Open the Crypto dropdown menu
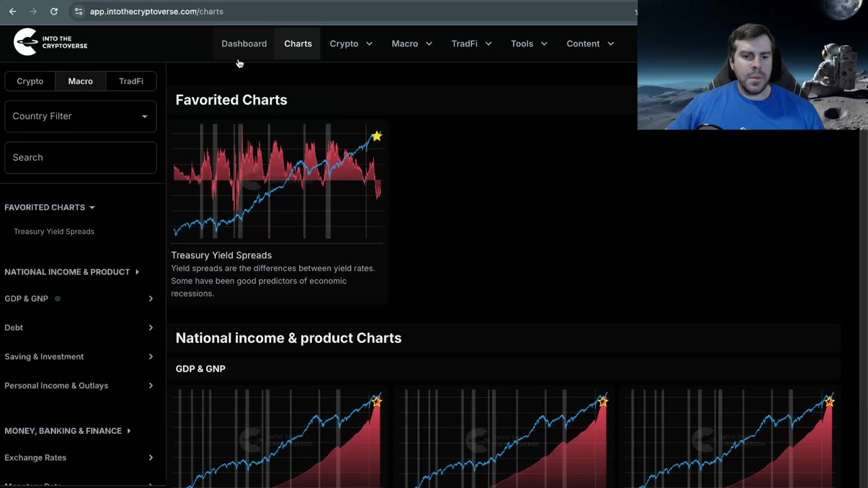The height and width of the screenshot is (488, 868). pyautogui.click(x=351, y=43)
